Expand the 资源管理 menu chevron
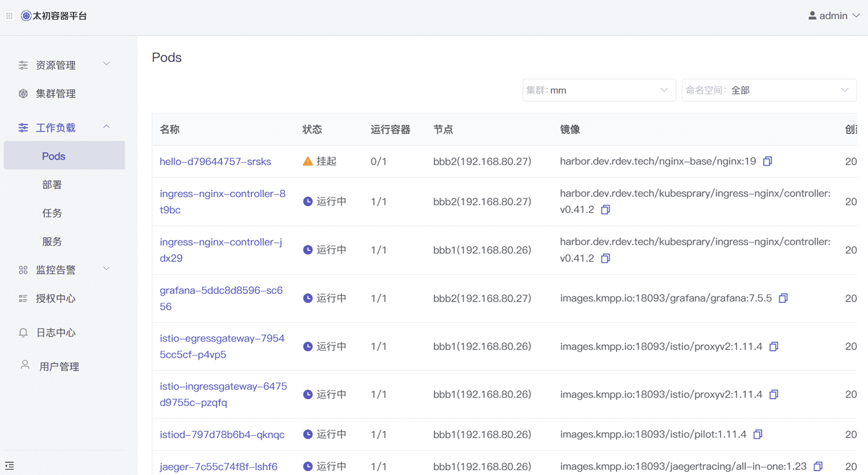The image size is (868, 475). click(107, 64)
